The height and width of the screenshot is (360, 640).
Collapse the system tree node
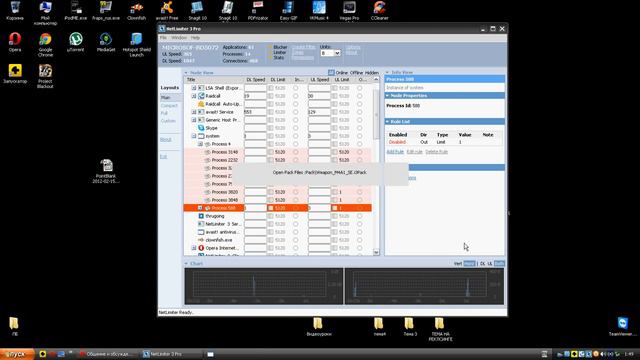coord(194,136)
